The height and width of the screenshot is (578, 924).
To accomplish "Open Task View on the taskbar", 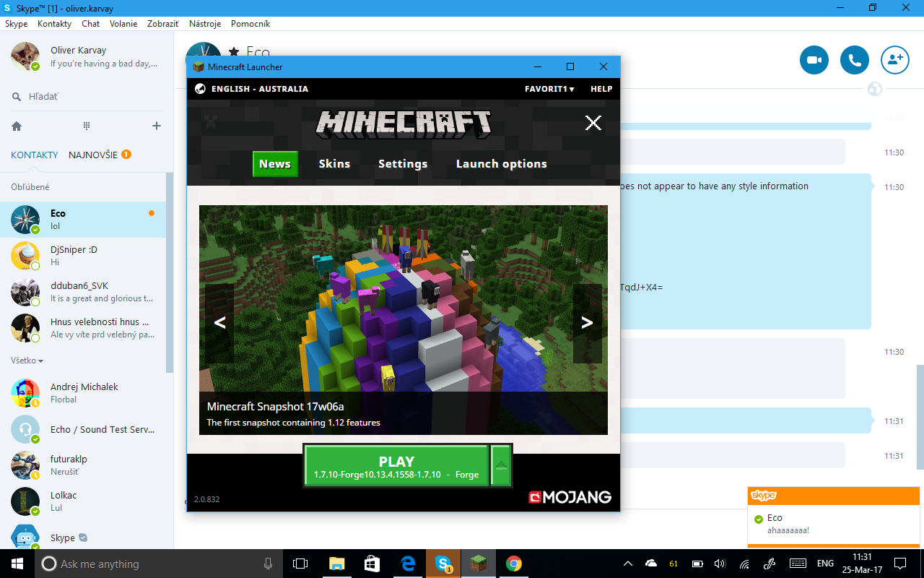I will (x=300, y=564).
